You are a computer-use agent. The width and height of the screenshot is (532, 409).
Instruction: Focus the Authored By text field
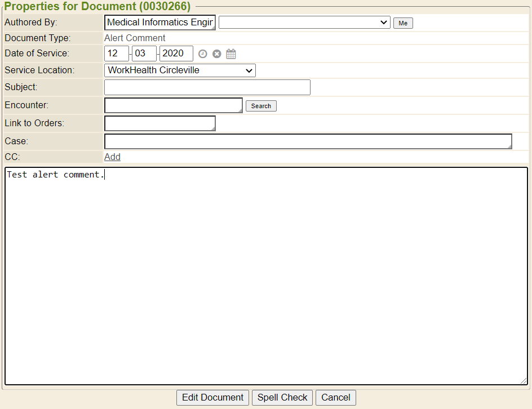160,23
